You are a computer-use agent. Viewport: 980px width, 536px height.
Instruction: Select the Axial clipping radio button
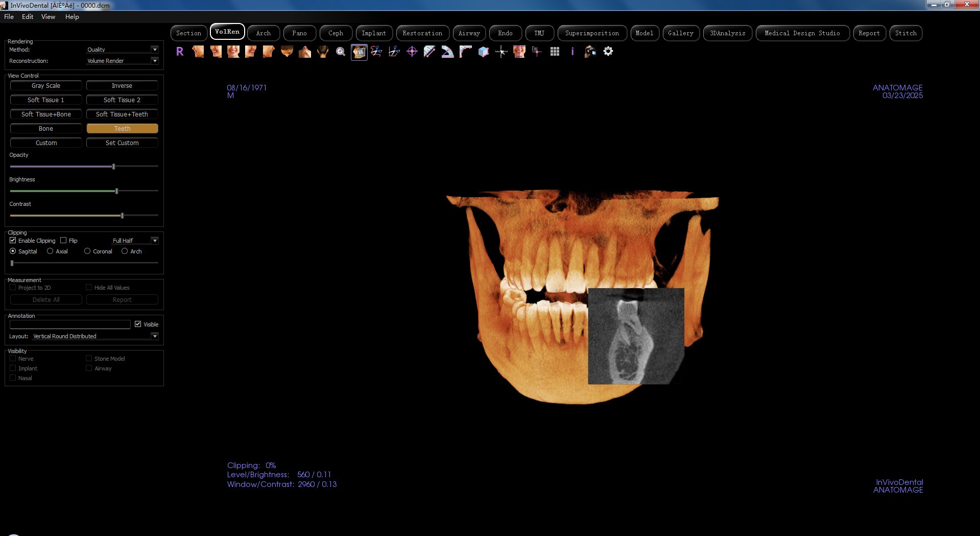click(50, 251)
